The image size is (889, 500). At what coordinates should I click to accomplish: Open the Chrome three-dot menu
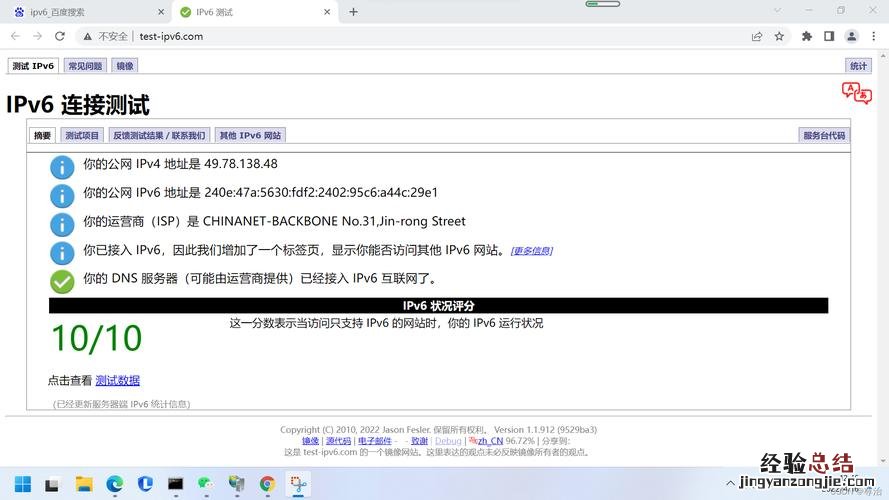click(x=873, y=36)
